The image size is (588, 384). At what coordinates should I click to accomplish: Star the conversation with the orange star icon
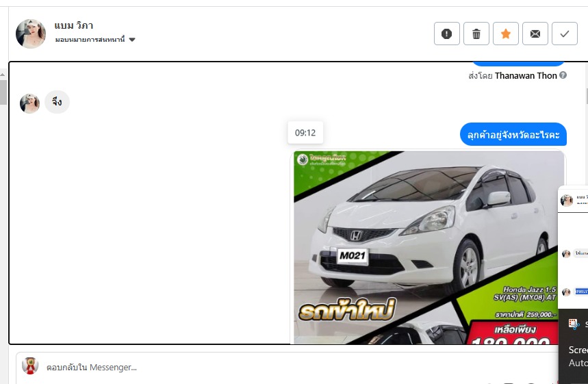click(x=505, y=34)
